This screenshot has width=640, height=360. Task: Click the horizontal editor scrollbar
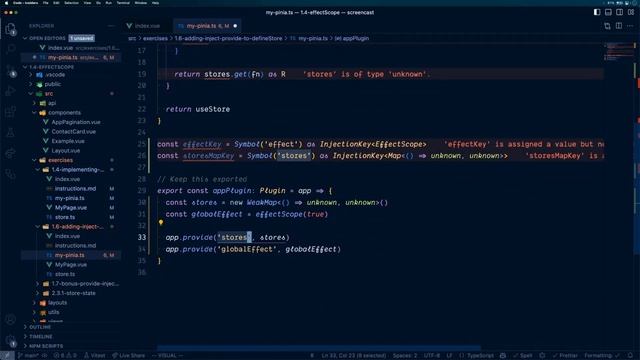[x=319, y=348]
